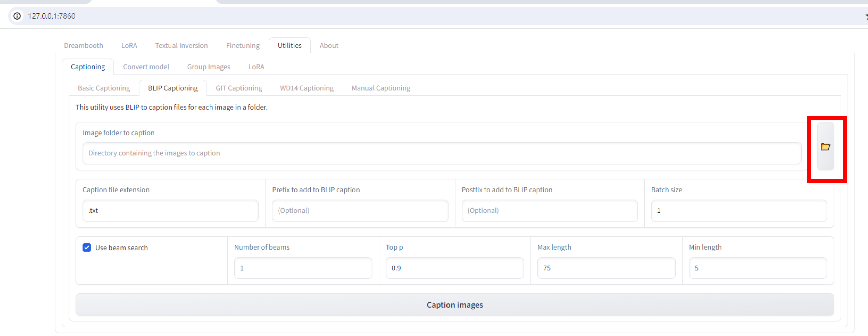868x336 pixels.
Task: Focus Postfix to add to BLIP caption field
Action: (549, 211)
